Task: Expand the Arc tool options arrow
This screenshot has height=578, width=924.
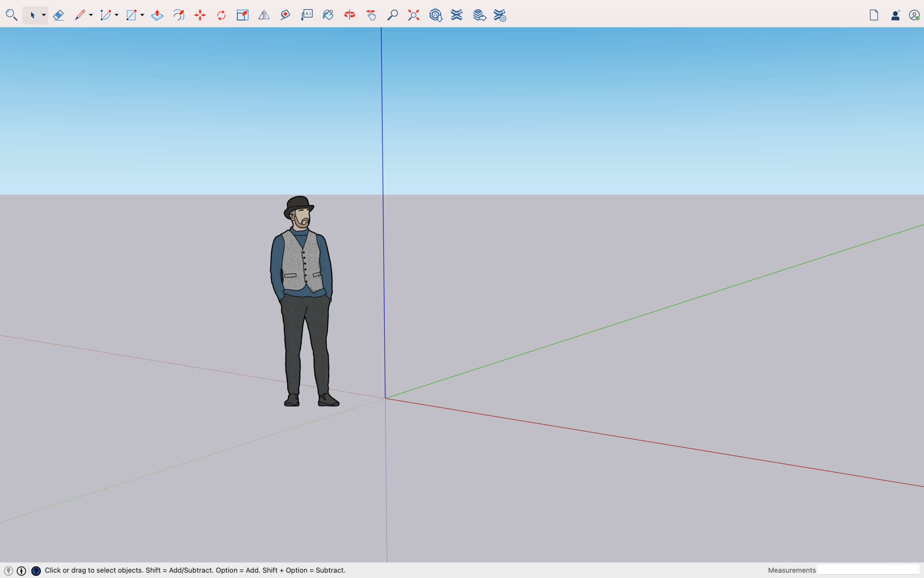Action: pos(117,15)
